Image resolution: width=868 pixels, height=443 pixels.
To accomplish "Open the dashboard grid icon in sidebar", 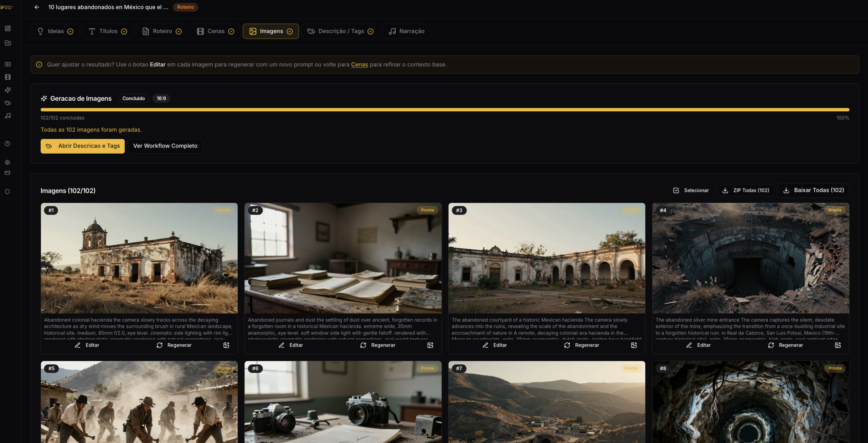I will click(x=8, y=28).
